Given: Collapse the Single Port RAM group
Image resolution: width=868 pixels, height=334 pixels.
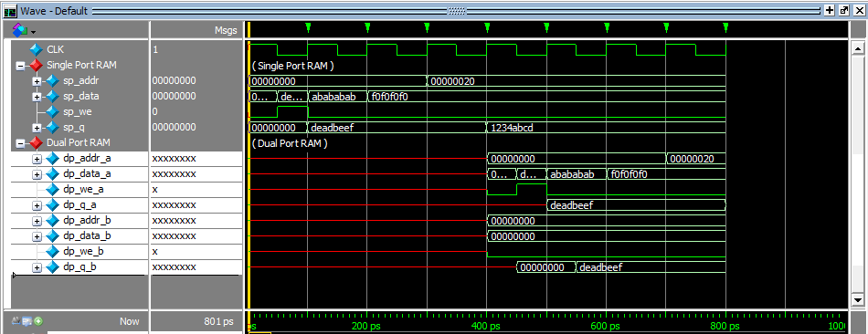Looking at the screenshot, I should tap(20, 66).
